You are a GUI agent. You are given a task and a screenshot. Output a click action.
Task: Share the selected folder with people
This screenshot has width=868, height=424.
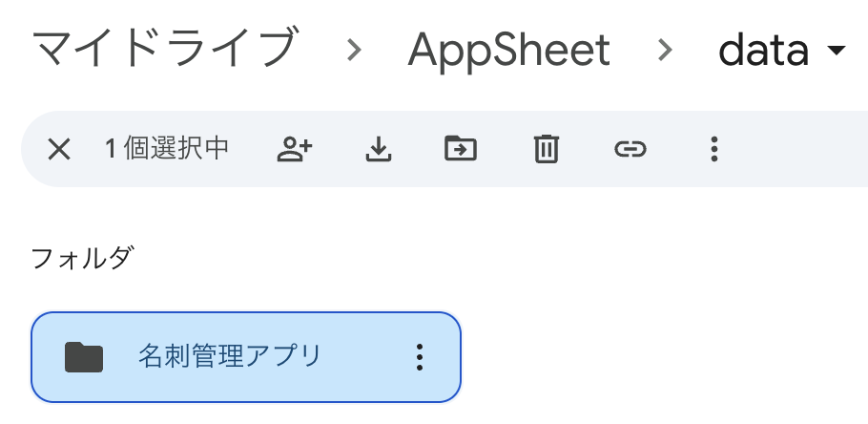point(295,149)
